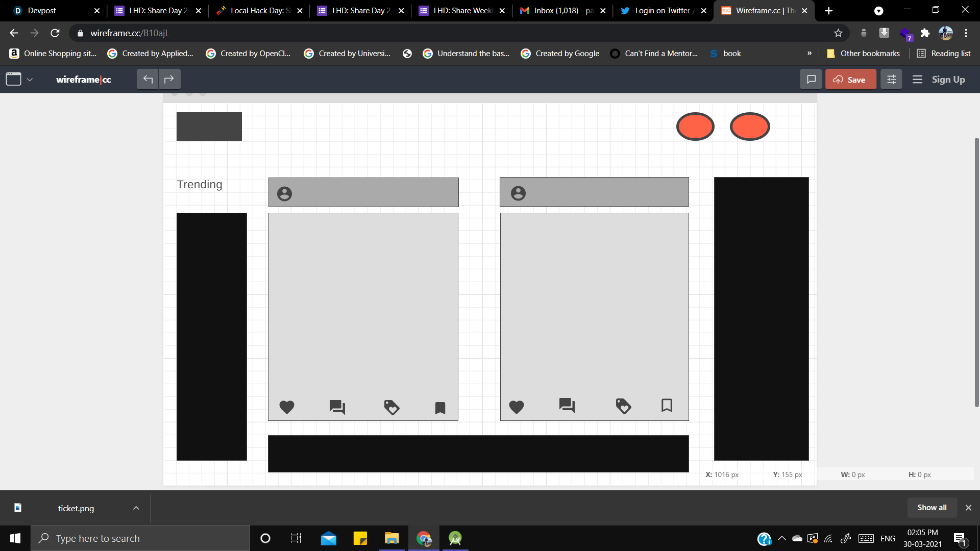Click the heart icon on first post card
980x551 pixels.
pos(287,407)
